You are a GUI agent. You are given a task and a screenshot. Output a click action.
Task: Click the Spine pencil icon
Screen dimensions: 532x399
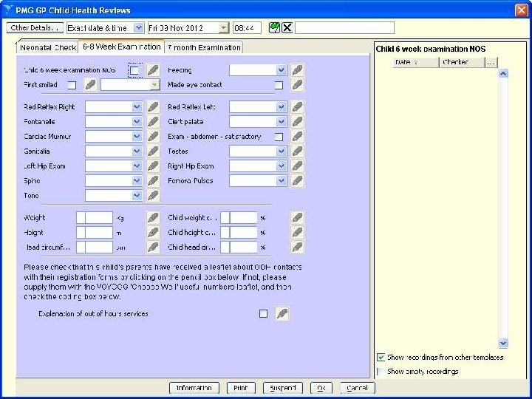(153, 181)
